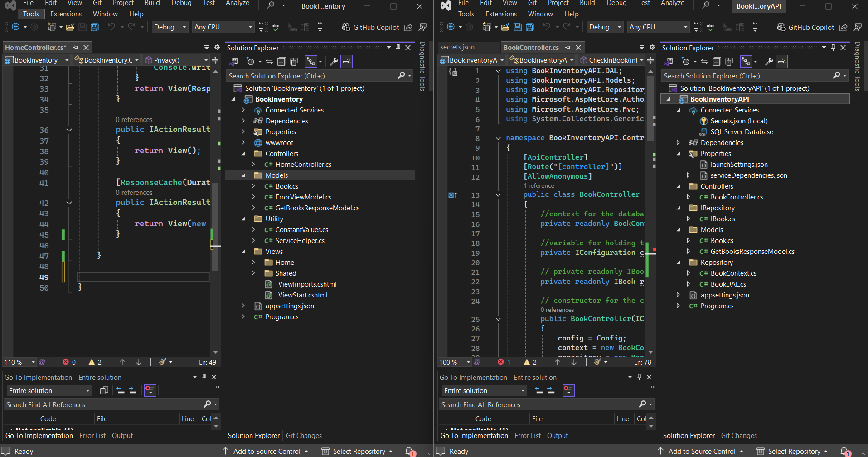Open the Navigate Backward icon

[x=15, y=27]
